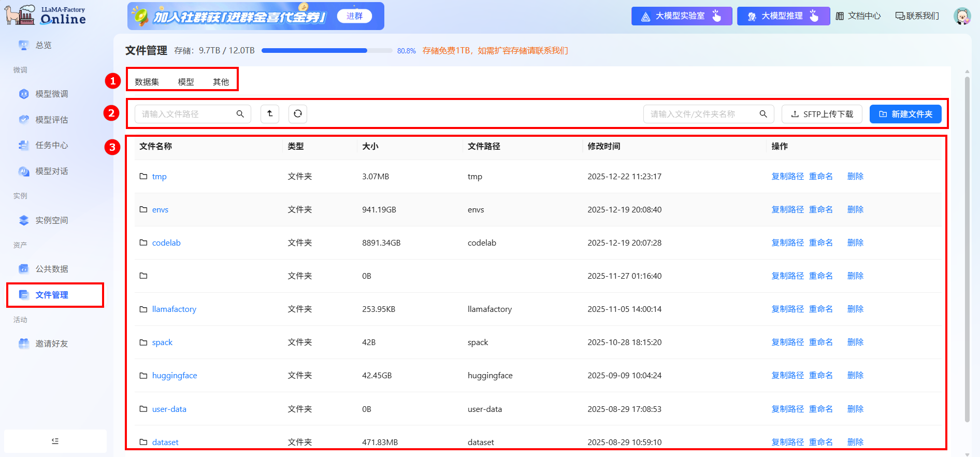
Task: Click the vertical scrollbar of file list
Action: tap(967, 249)
